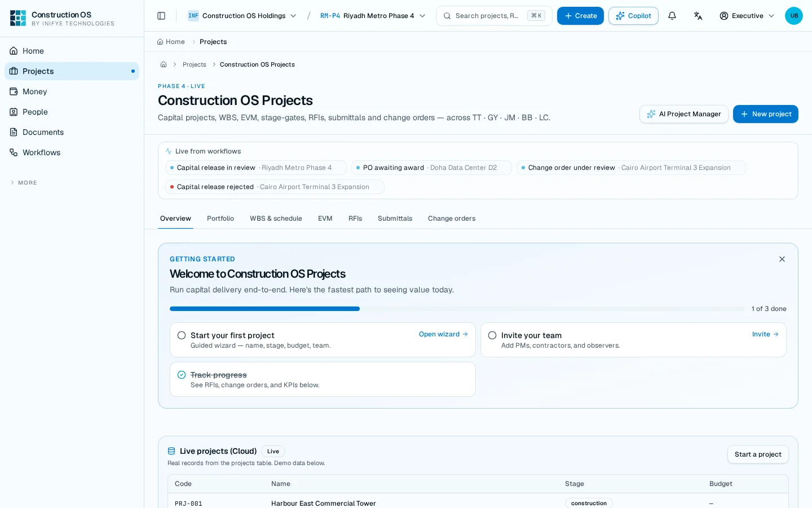Open the Change orders tab

pos(452,218)
